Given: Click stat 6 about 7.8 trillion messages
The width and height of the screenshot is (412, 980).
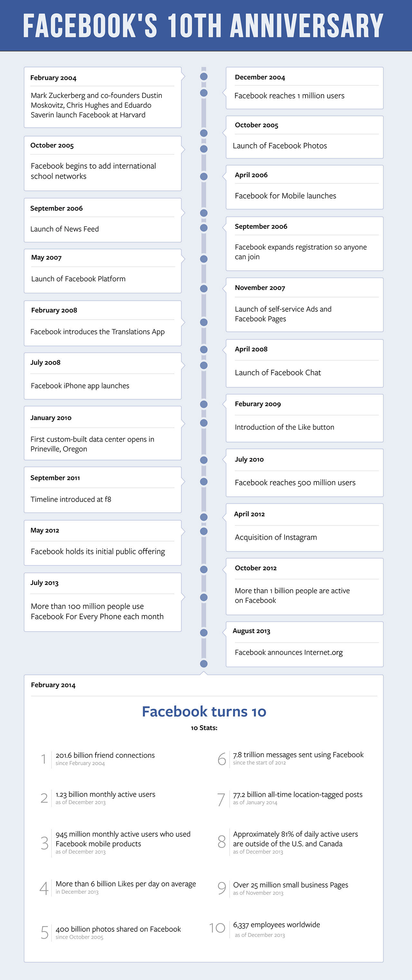Looking at the screenshot, I should pos(290,758).
